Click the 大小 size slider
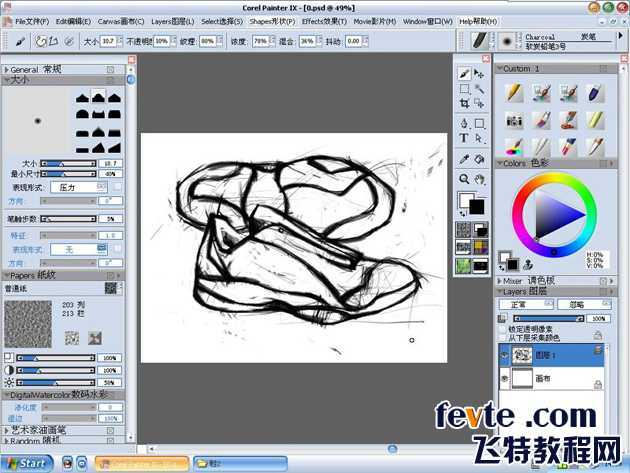630x473 pixels. click(68, 164)
